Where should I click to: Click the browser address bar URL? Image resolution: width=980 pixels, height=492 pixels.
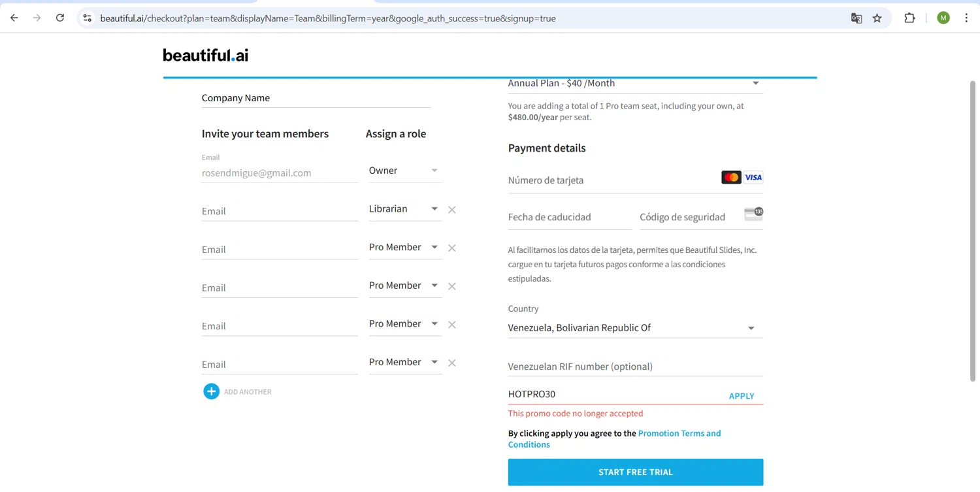[x=328, y=18]
